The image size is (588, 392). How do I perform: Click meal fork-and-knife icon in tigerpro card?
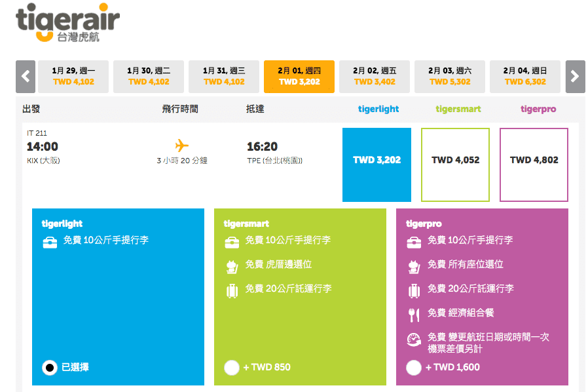point(414,315)
